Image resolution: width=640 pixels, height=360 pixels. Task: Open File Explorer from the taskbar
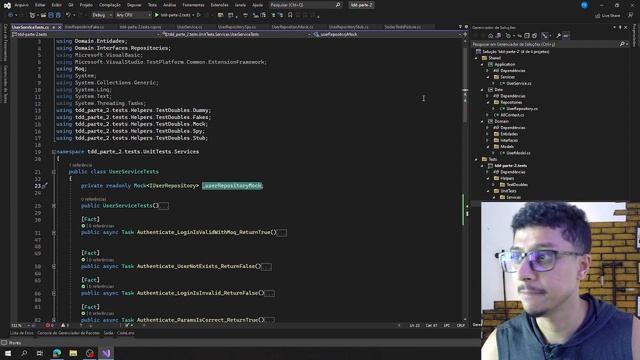tap(73, 353)
